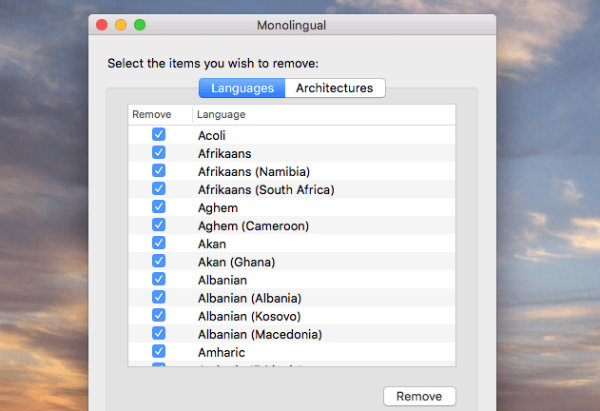
Task: Zoom the Monolingual window with green button
Action: coord(140,25)
